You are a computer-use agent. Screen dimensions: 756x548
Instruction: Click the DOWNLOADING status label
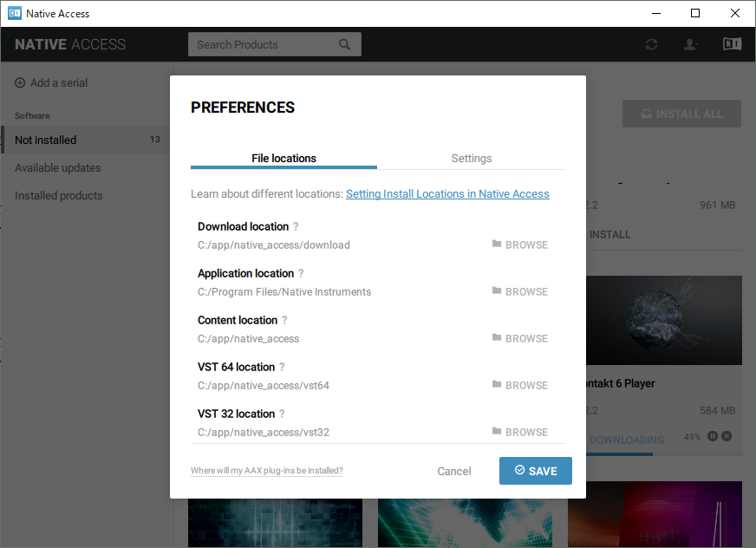click(x=627, y=440)
